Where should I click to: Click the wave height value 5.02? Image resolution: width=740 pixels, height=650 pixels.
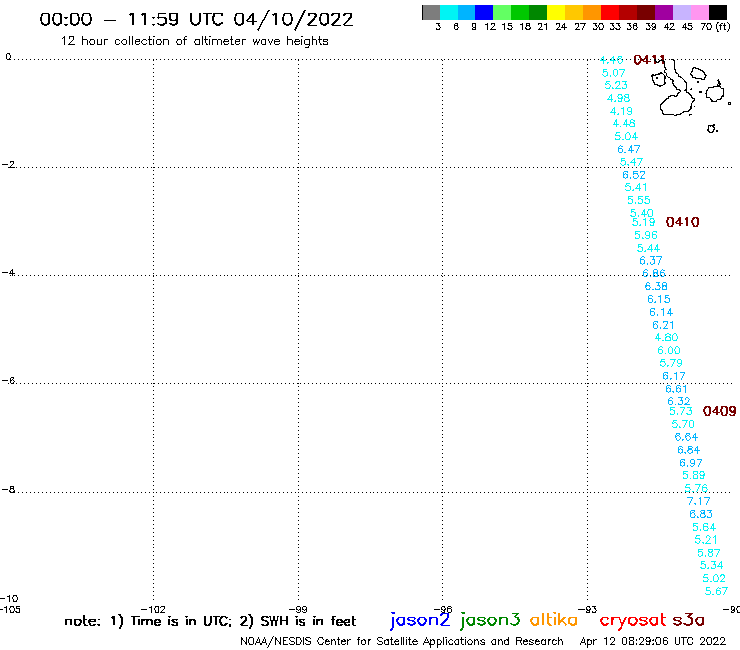coord(714,578)
